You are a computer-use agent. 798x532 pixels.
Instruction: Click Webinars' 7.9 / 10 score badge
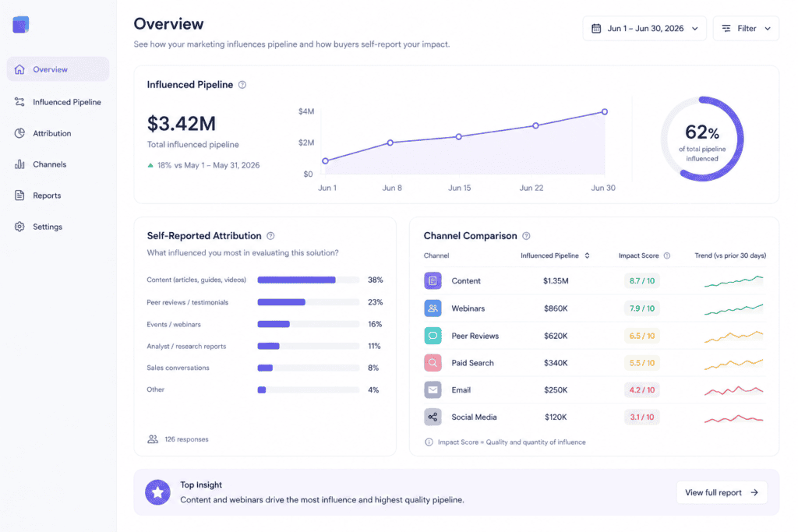[642, 308]
